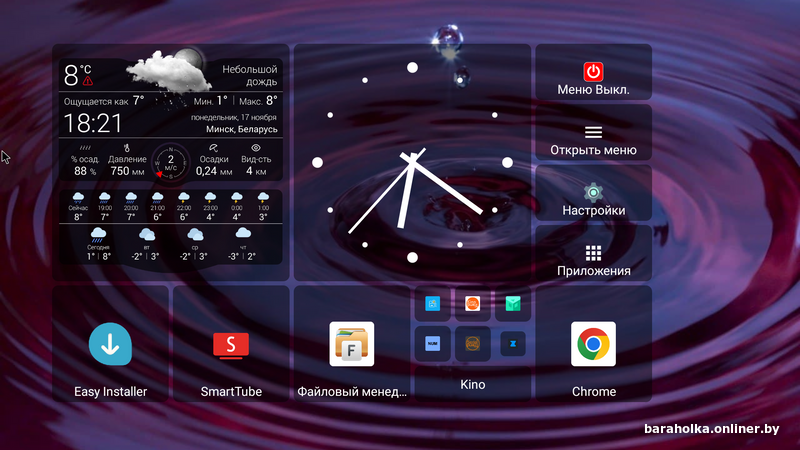Open the Kino folder label
800x450 pixels.
472,384
